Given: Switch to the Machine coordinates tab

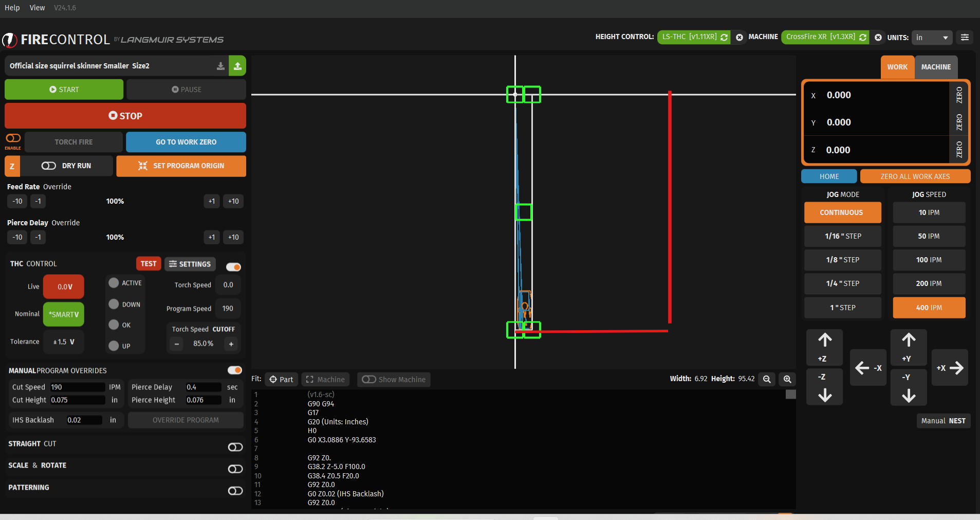Looking at the screenshot, I should point(935,67).
